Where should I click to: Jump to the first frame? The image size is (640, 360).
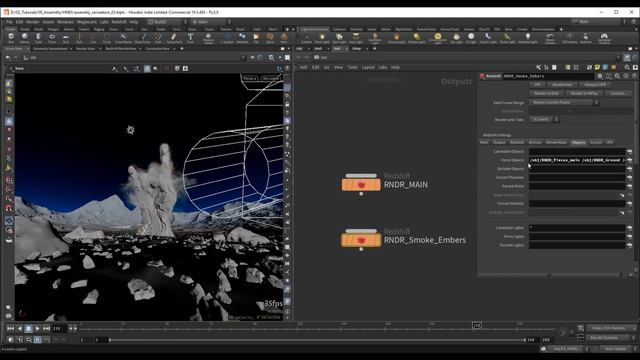tap(11, 328)
